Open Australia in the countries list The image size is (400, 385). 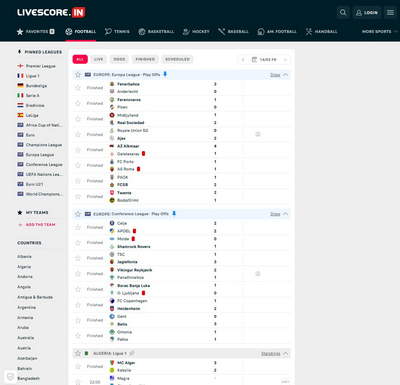pyautogui.click(x=26, y=338)
